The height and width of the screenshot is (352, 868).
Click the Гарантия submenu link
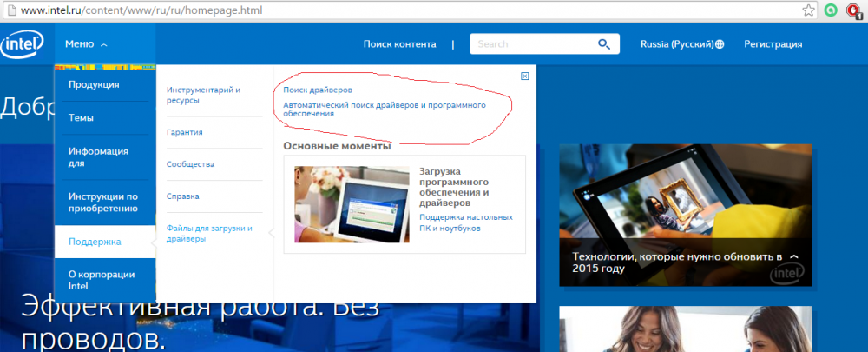click(185, 133)
